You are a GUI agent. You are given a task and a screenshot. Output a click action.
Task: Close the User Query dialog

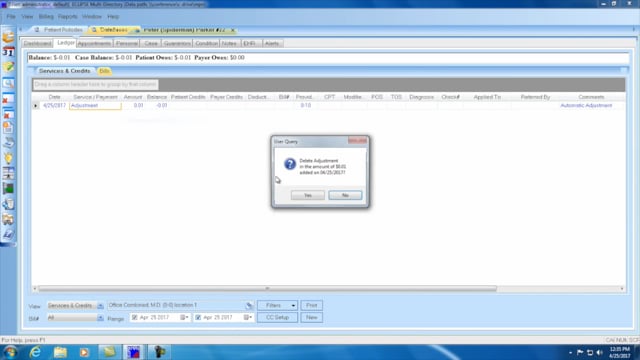coord(358,141)
